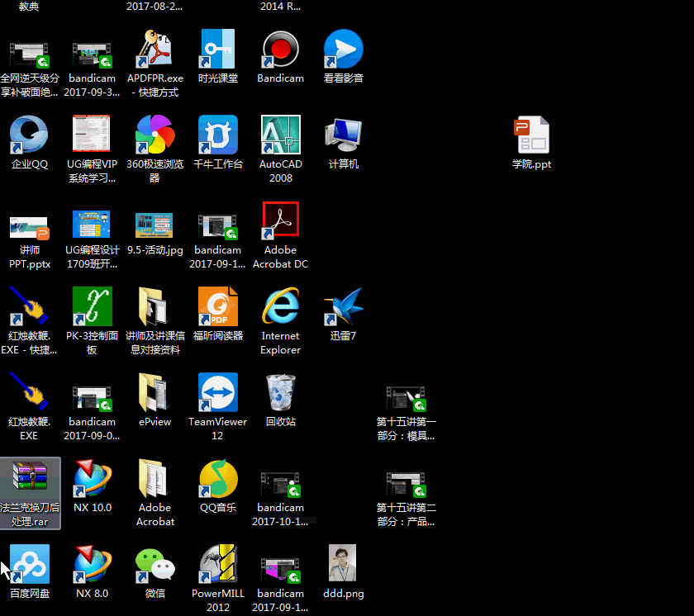Open 红烛教鞭.EXE program file
694x616 pixels.
29,407
